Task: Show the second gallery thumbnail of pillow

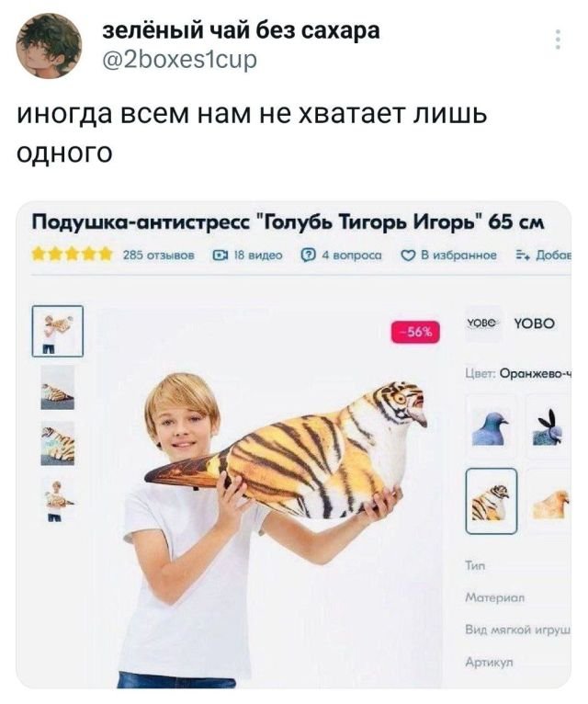Action: coord(58,388)
